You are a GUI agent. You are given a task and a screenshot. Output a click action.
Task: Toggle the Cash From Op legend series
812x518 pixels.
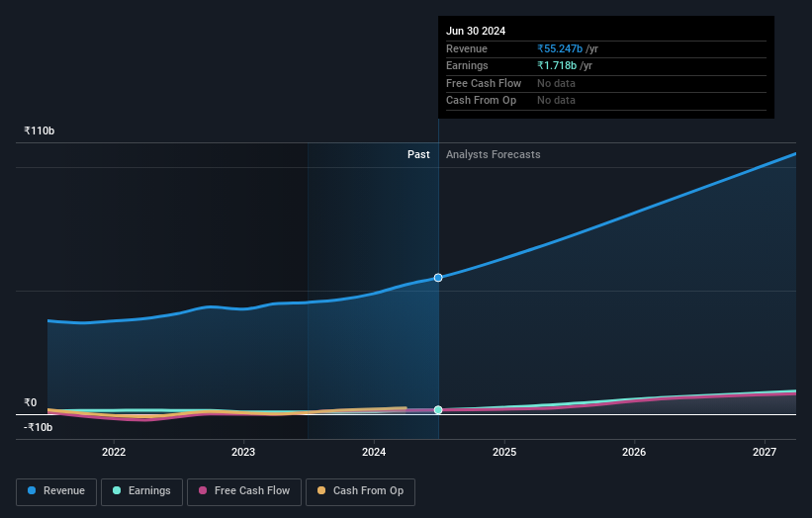360,491
